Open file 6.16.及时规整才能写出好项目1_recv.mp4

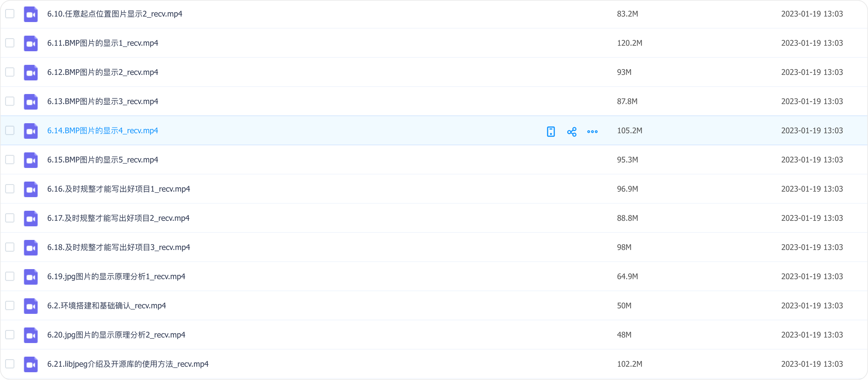(x=119, y=189)
